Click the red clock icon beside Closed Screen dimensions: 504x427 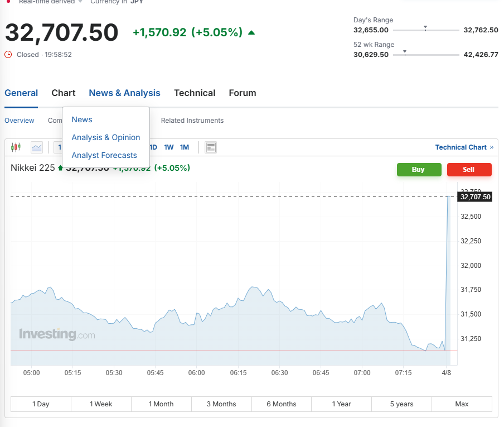click(8, 55)
